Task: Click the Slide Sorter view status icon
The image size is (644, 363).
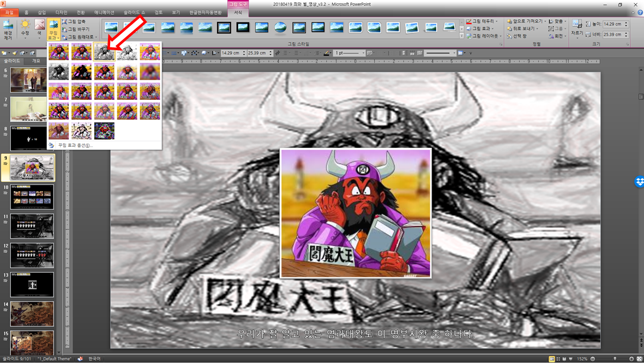Action: (x=558, y=359)
